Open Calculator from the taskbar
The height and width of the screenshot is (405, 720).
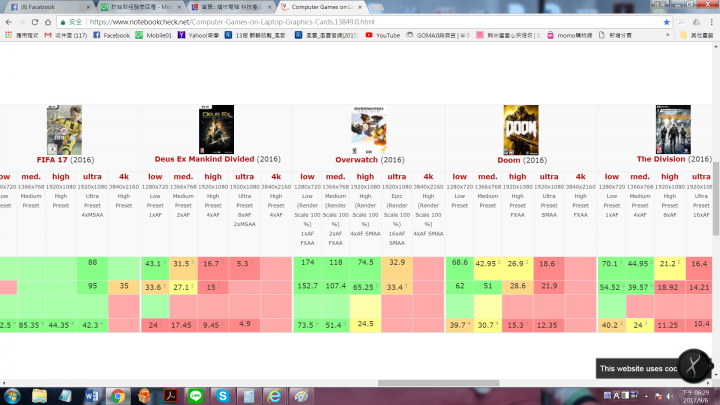[x=249, y=396]
